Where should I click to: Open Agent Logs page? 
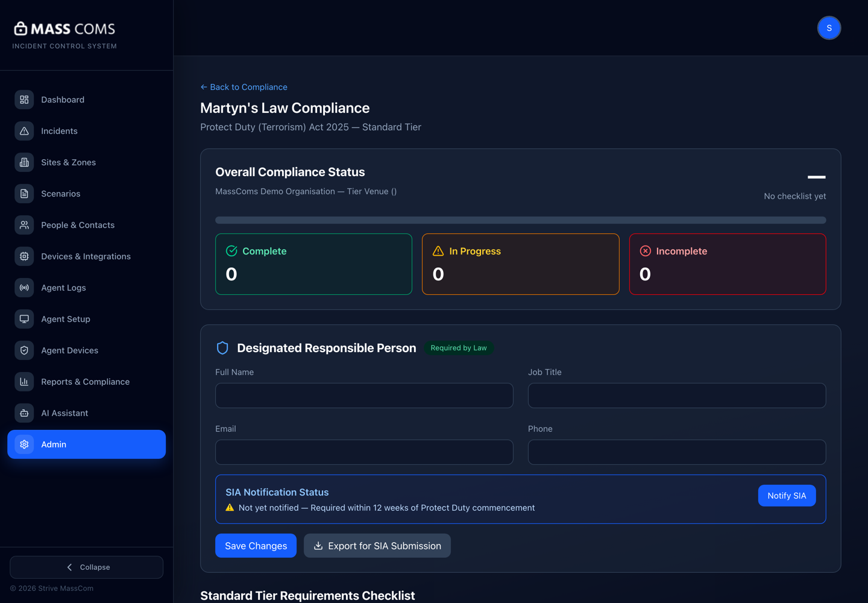click(x=86, y=288)
